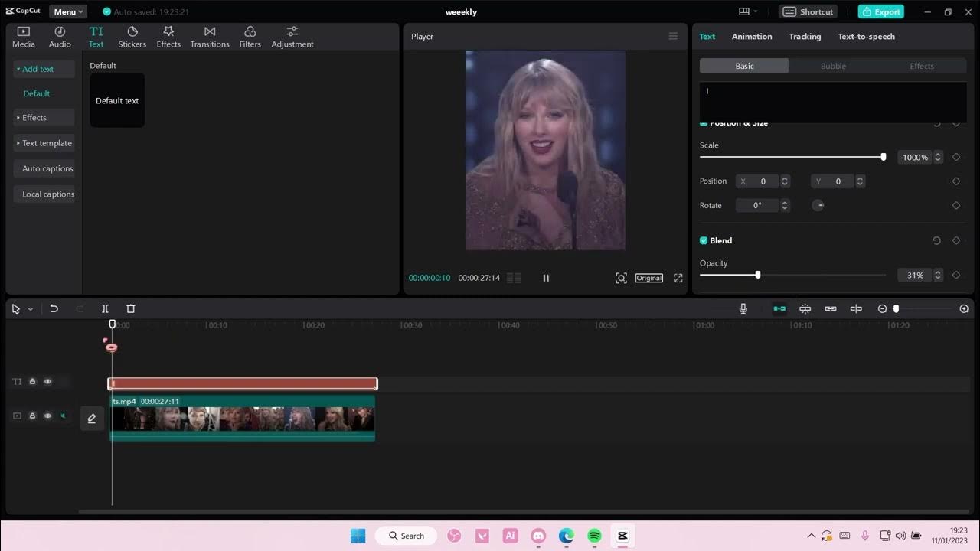The width and height of the screenshot is (980, 551).
Task: Hide the text track with eye icon
Action: [x=47, y=381]
